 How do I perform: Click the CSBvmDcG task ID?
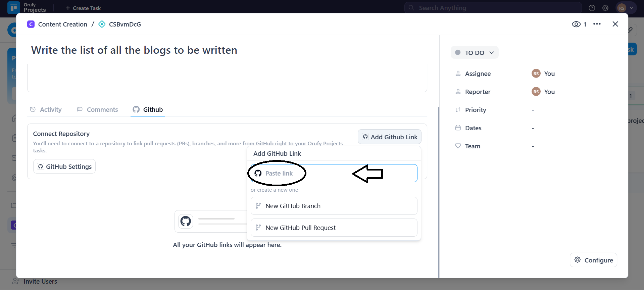(x=125, y=24)
